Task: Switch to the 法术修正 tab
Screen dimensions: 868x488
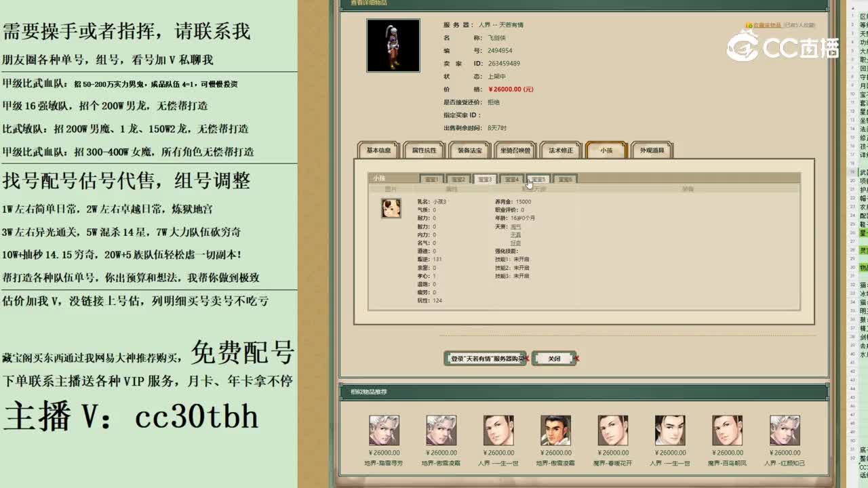Action: pyautogui.click(x=560, y=150)
